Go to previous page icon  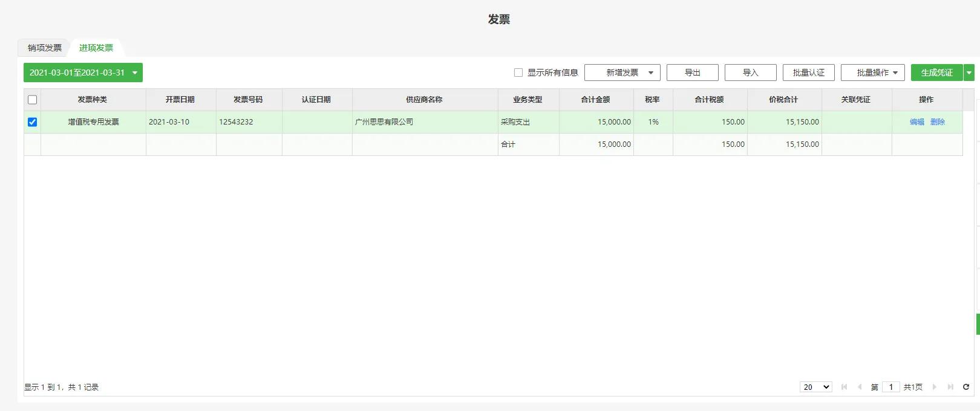pyautogui.click(x=860, y=387)
